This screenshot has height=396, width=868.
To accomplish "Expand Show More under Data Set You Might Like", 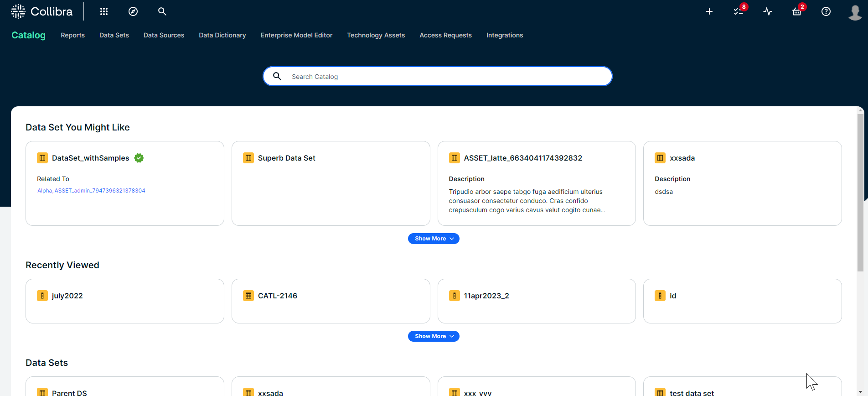I will pos(434,239).
